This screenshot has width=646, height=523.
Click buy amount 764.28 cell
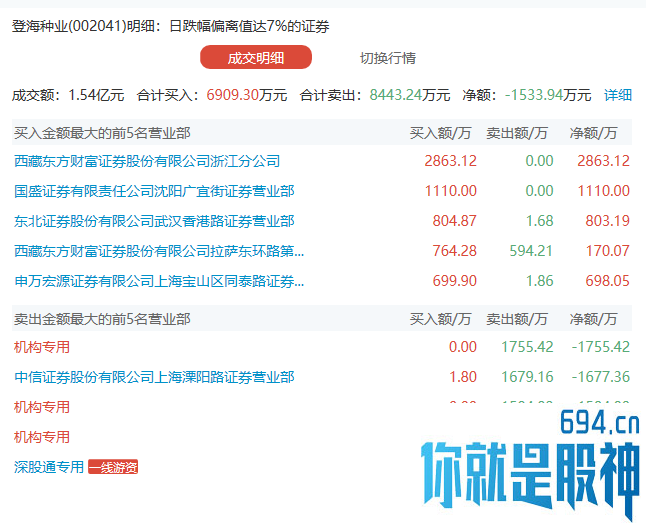455,251
